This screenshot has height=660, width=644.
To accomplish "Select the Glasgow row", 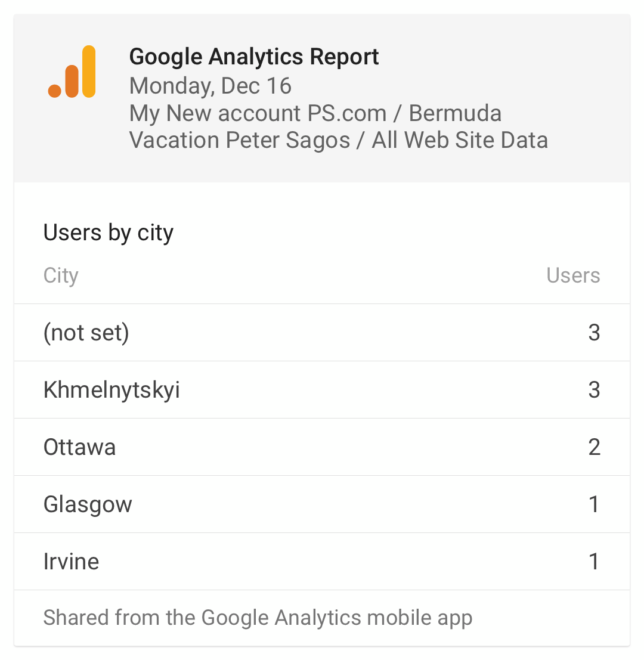I will click(x=322, y=504).
